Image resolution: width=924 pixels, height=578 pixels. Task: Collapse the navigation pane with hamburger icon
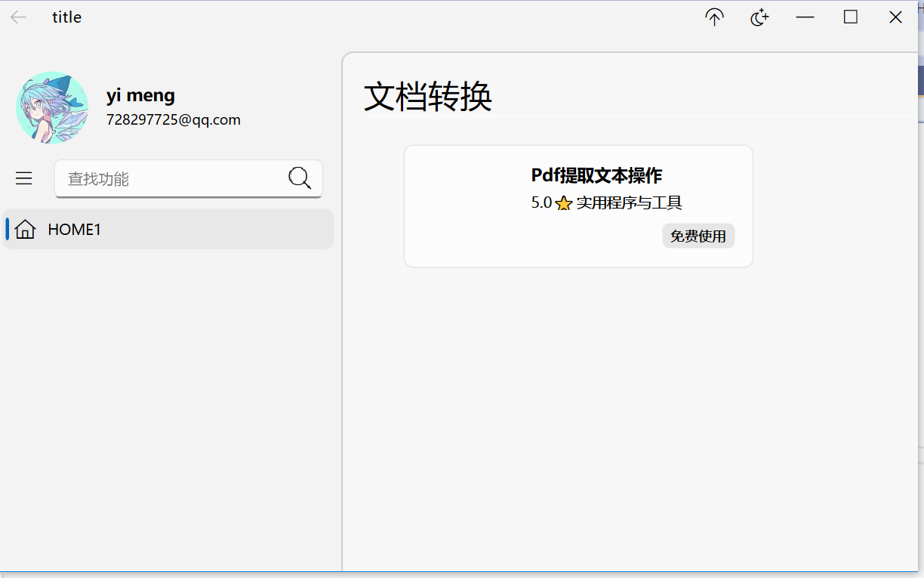tap(24, 178)
